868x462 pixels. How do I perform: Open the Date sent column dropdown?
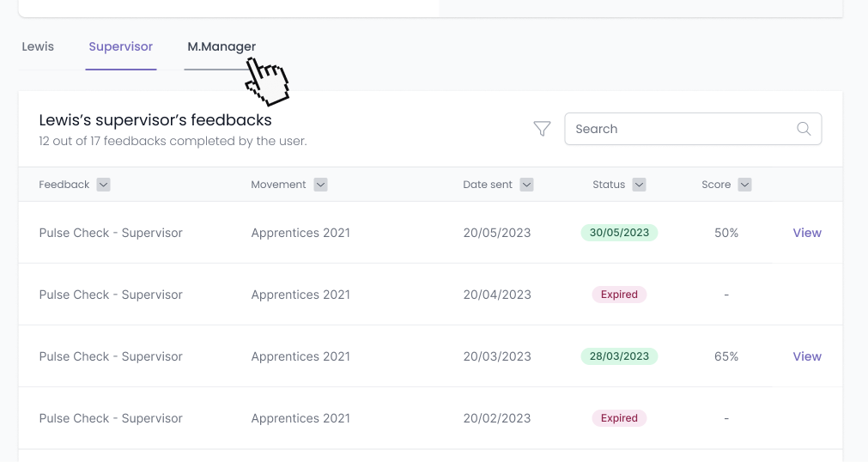526,185
